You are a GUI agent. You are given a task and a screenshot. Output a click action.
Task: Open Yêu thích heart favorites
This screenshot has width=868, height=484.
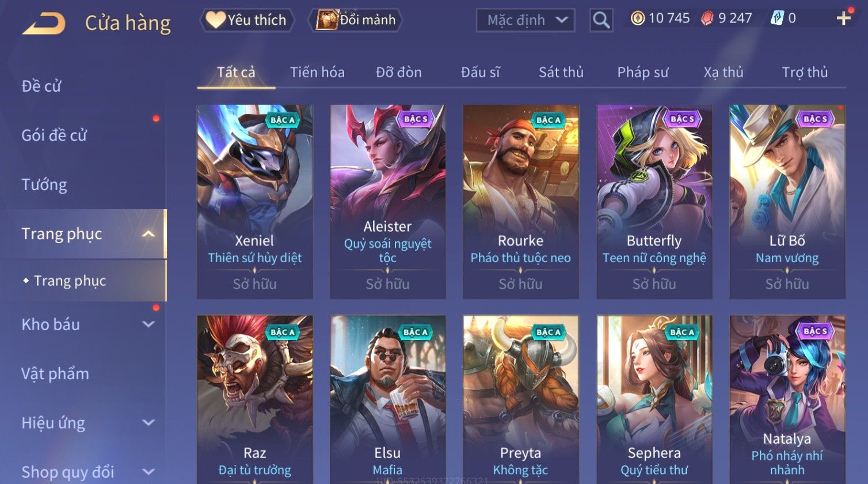[247, 20]
